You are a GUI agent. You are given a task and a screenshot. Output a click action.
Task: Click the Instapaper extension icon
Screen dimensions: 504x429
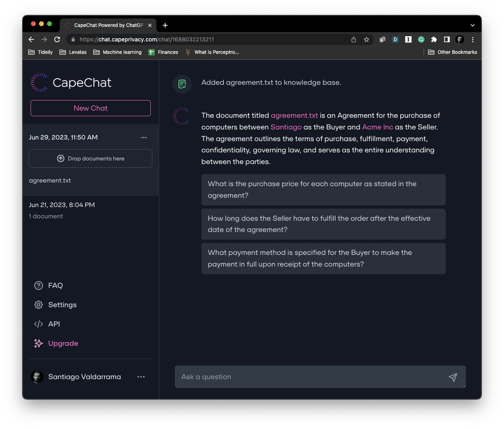coord(408,39)
